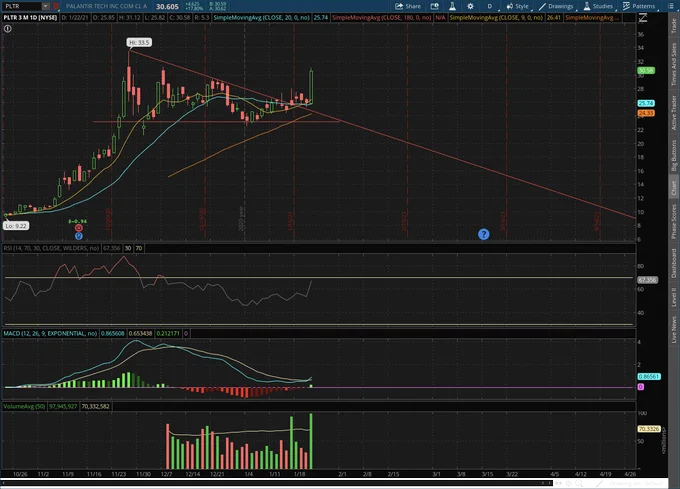The width and height of the screenshot is (680, 489).
Task: Open the Trade side tab
Action: (x=673, y=26)
